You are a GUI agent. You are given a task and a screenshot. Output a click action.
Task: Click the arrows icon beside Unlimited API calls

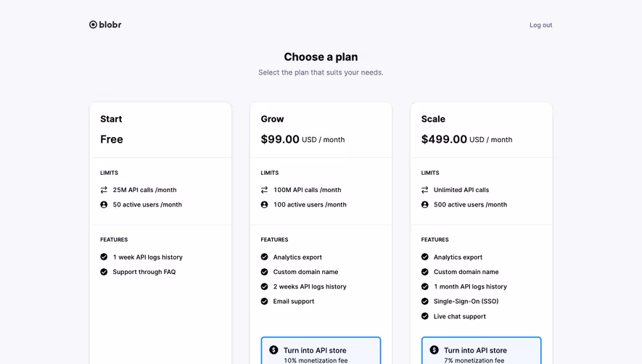[x=425, y=190]
